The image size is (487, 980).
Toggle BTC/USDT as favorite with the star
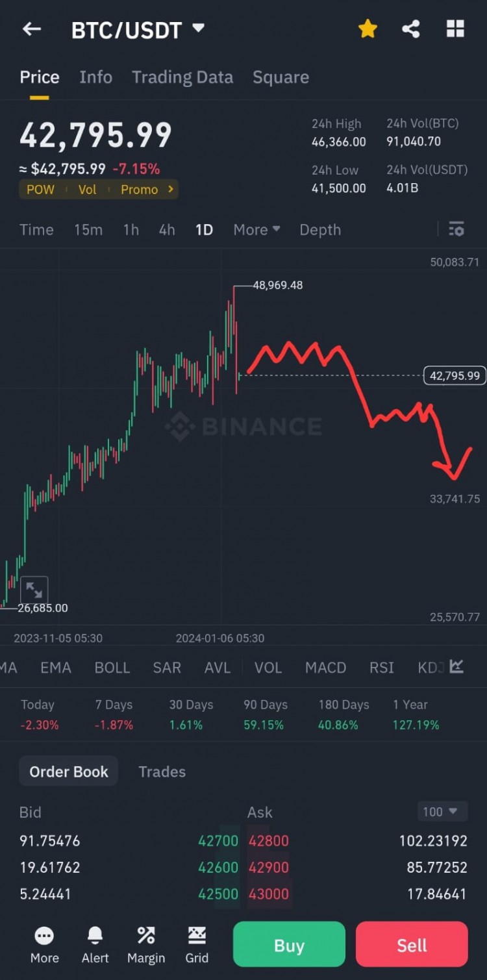pyautogui.click(x=368, y=29)
